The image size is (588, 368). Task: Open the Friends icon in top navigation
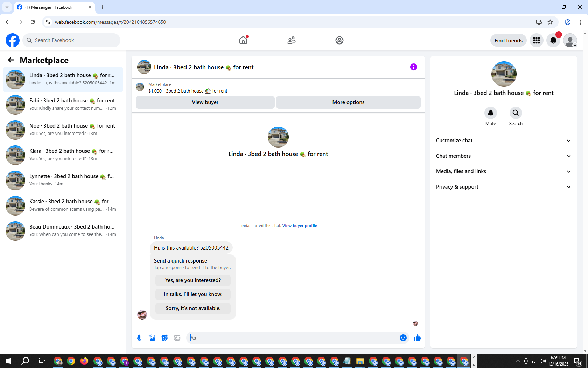coord(292,40)
